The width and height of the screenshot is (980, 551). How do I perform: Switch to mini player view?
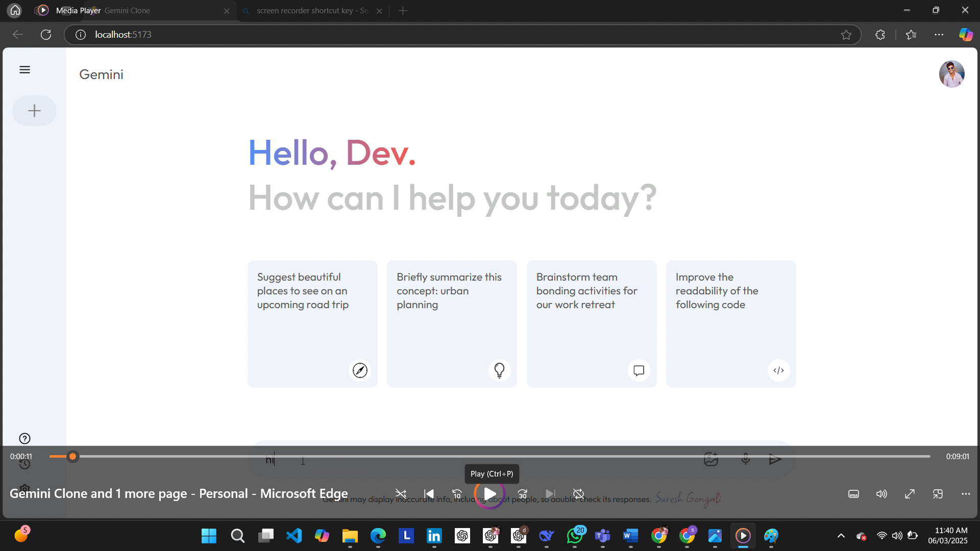click(938, 494)
